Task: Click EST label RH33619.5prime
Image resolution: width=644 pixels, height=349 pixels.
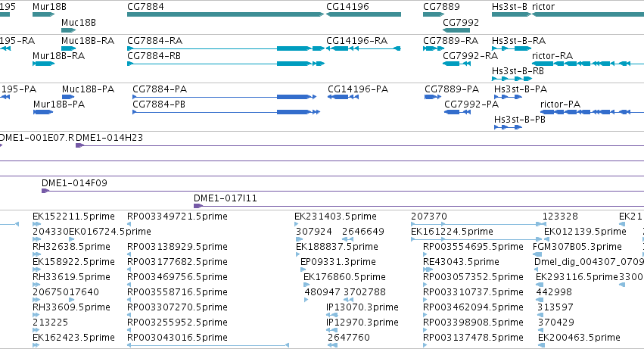Action: [71, 278]
